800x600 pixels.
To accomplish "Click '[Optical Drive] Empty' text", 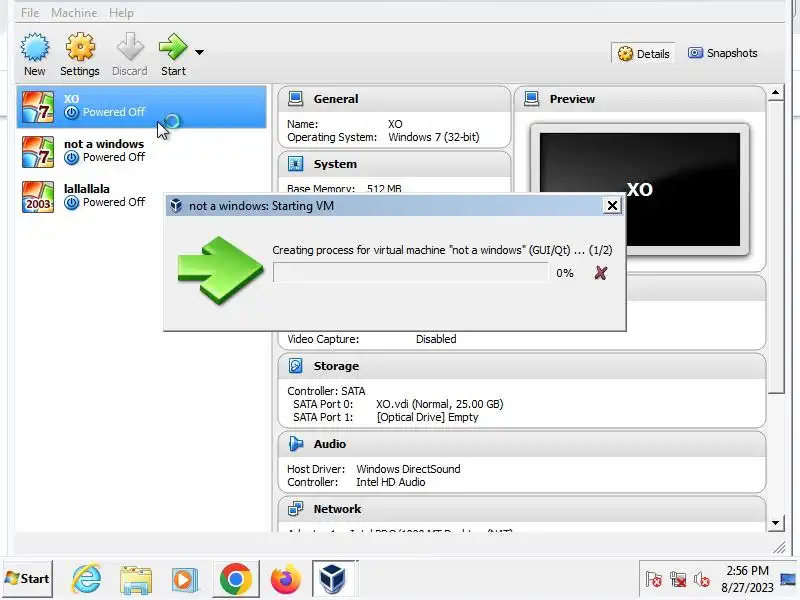I will pos(428,417).
